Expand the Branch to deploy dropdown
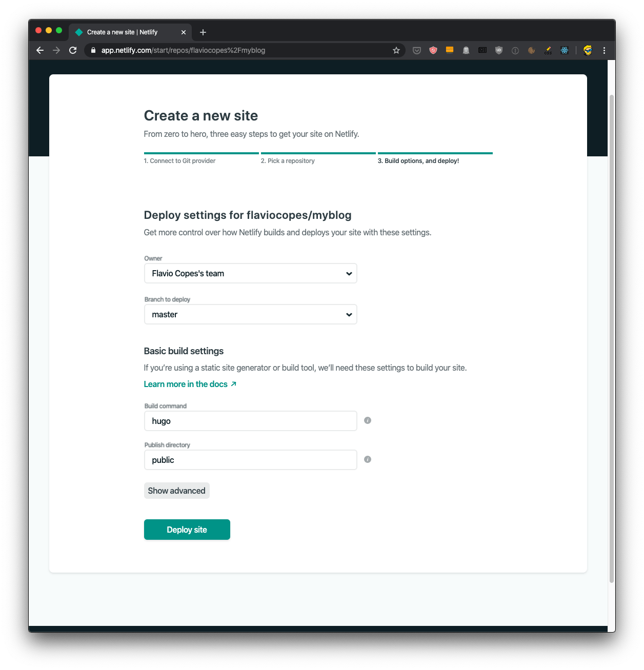The height and width of the screenshot is (670, 644). [250, 314]
